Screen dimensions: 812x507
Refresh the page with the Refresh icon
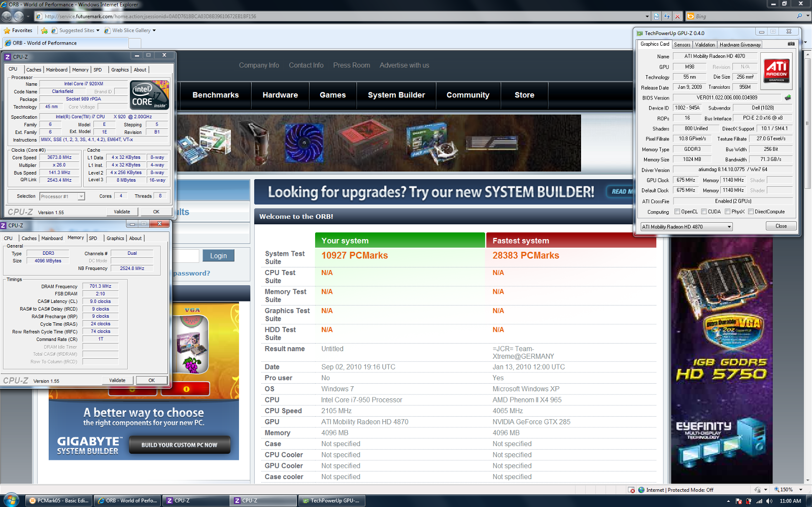[667, 16]
